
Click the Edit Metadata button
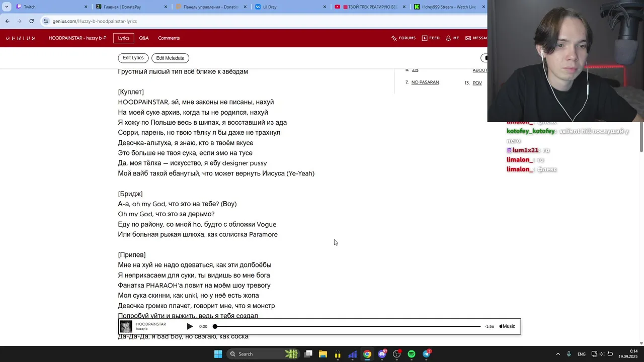tap(170, 58)
